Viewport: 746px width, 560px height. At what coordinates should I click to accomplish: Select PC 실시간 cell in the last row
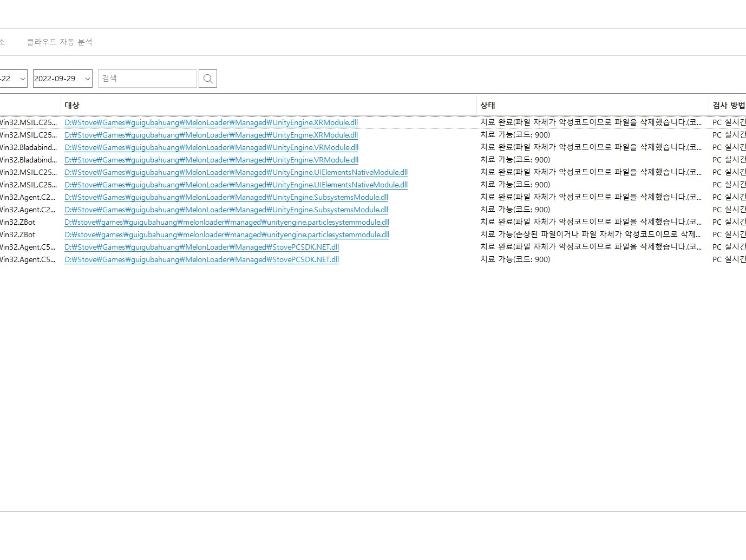point(729,259)
